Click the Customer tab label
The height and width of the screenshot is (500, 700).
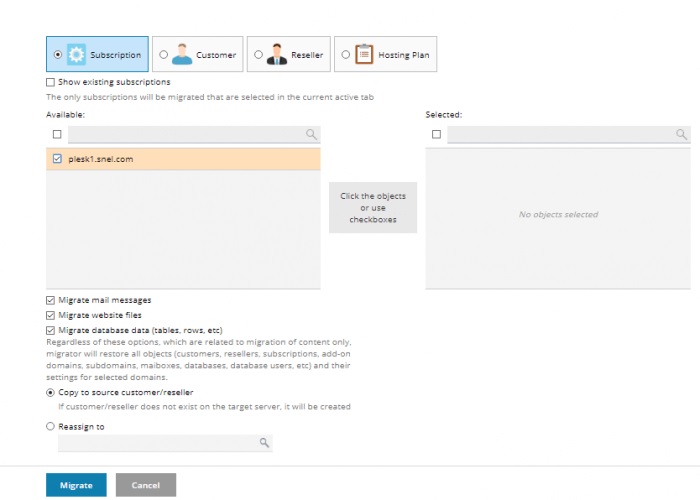point(216,55)
